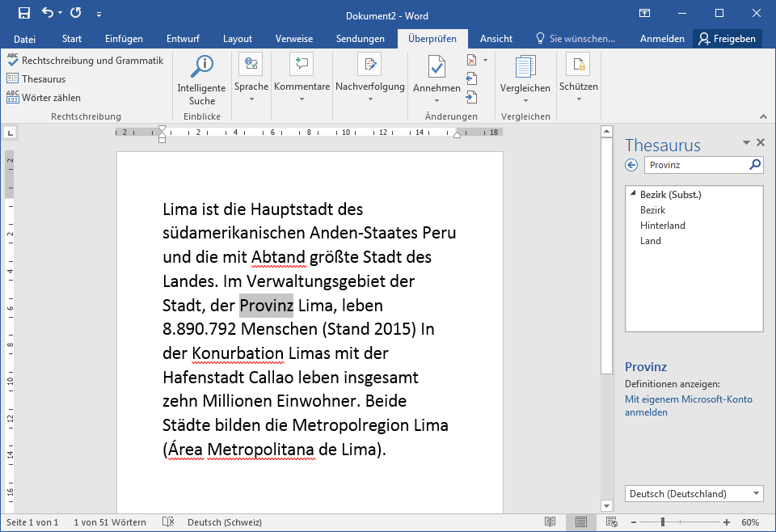
Task: Open the Thesaurus pane options arrow
Action: [746, 142]
